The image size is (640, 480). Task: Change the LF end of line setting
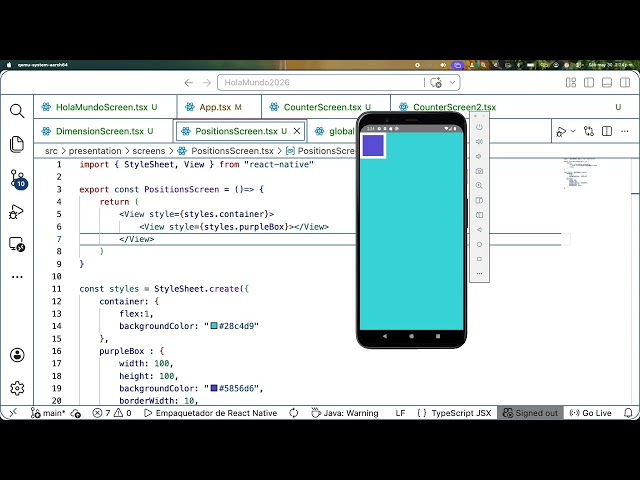point(400,413)
